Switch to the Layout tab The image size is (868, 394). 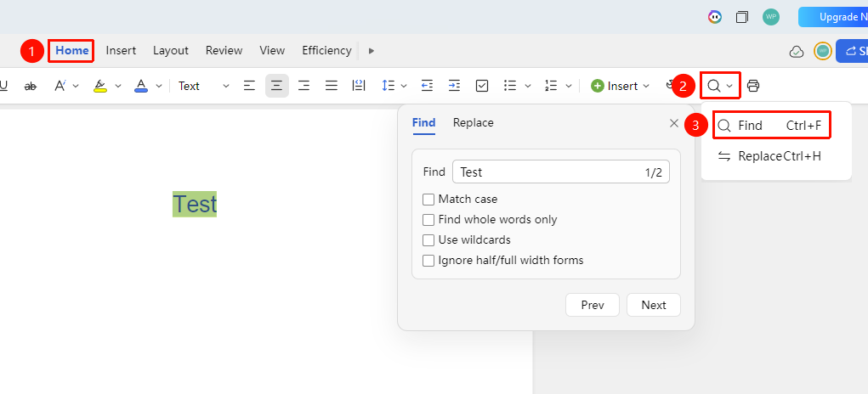click(171, 50)
